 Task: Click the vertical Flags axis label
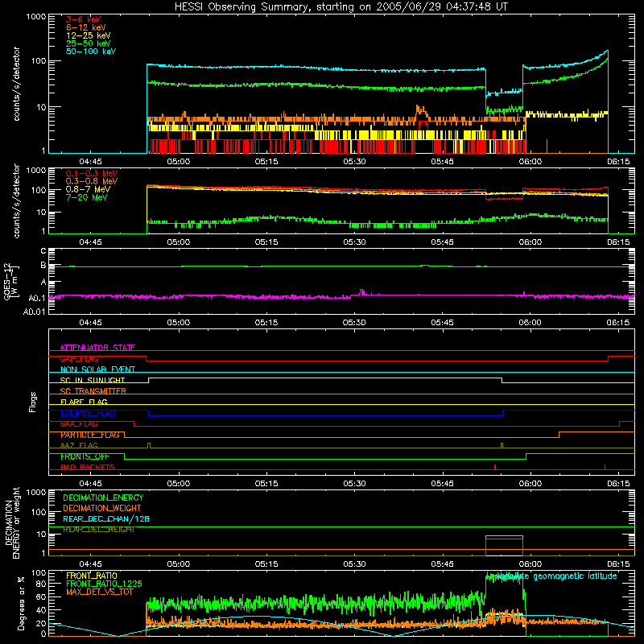point(33,402)
